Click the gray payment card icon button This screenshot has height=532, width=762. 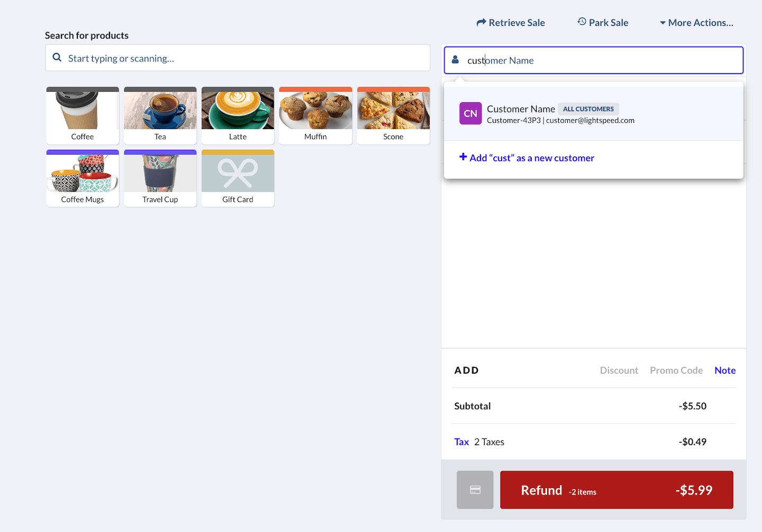click(x=475, y=490)
